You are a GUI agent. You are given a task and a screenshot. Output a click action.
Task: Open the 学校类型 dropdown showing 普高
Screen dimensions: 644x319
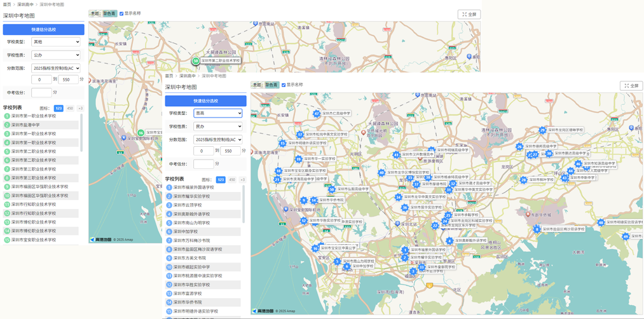point(217,113)
